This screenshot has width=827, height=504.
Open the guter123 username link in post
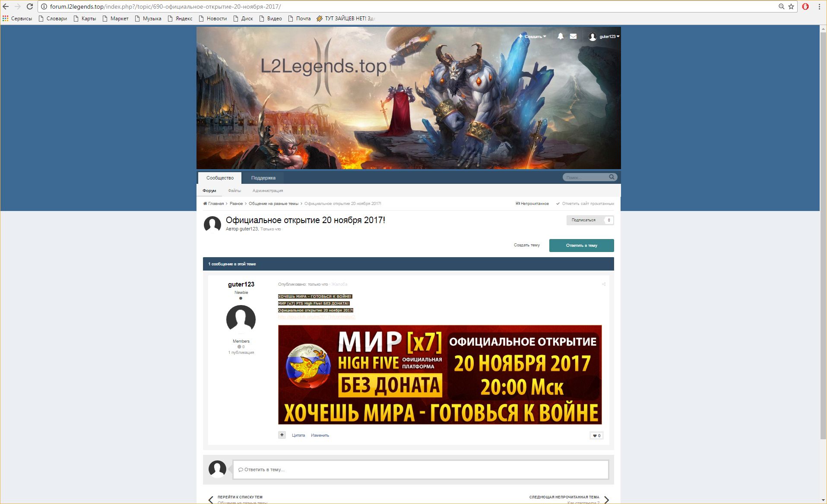point(241,284)
